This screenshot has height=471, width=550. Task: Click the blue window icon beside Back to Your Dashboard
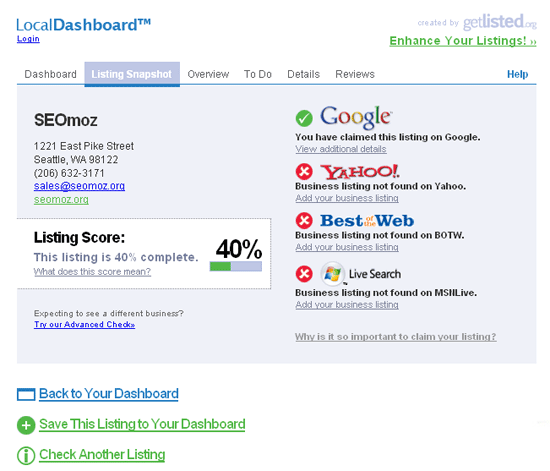tap(26, 394)
